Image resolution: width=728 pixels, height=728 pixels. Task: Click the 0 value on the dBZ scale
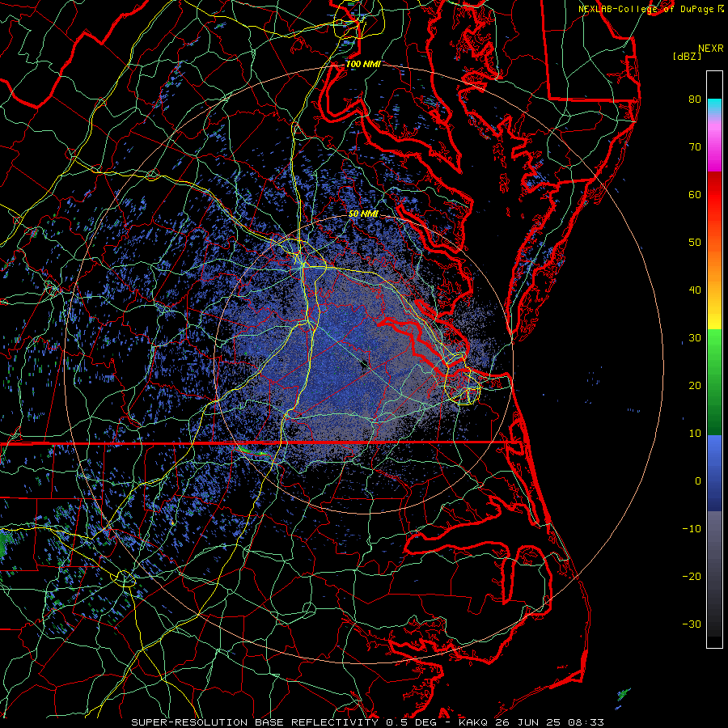tap(698, 481)
